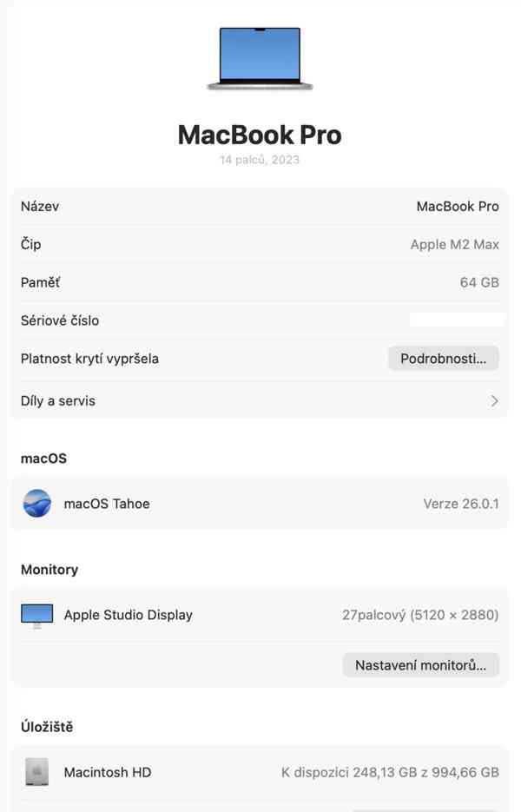Expand Díly a servis chevron arrow

[x=494, y=401]
